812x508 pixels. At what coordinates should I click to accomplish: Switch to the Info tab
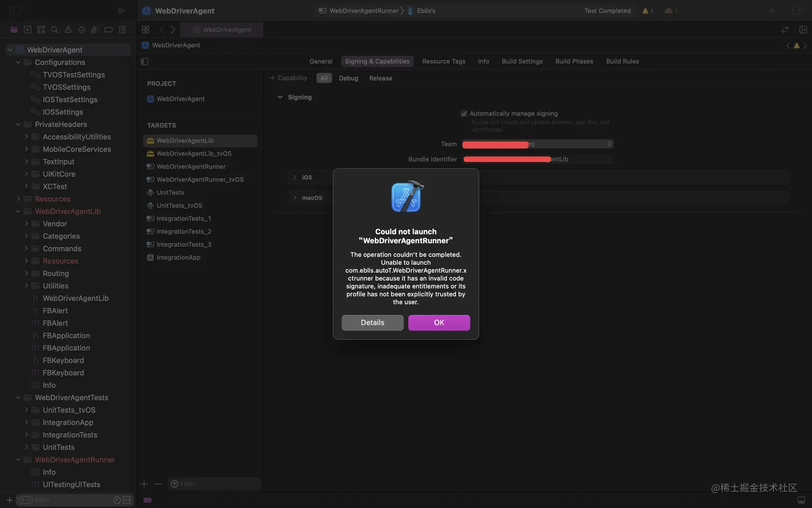click(483, 61)
